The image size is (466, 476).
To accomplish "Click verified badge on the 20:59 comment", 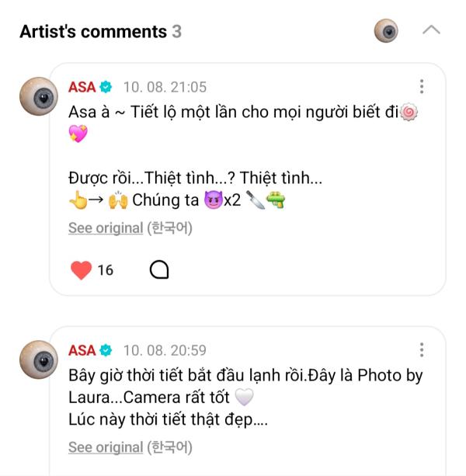I will (106, 350).
